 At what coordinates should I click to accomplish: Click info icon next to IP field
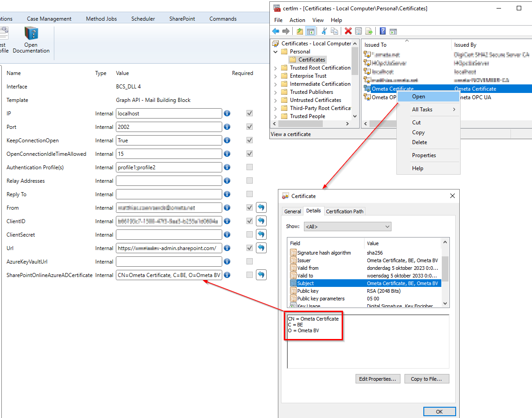[x=227, y=113]
